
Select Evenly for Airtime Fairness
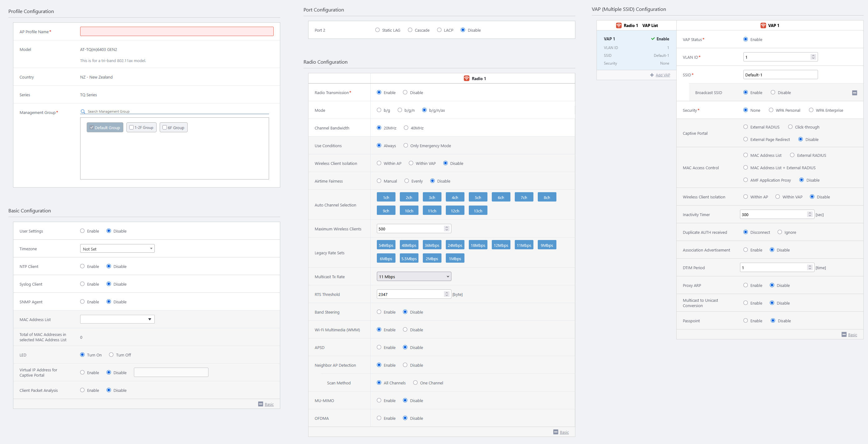[x=407, y=181]
